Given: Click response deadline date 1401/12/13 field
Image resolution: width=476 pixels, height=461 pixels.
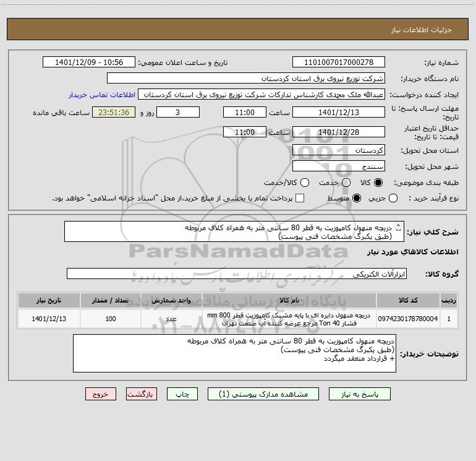Looking at the screenshot, I should (x=339, y=112).
